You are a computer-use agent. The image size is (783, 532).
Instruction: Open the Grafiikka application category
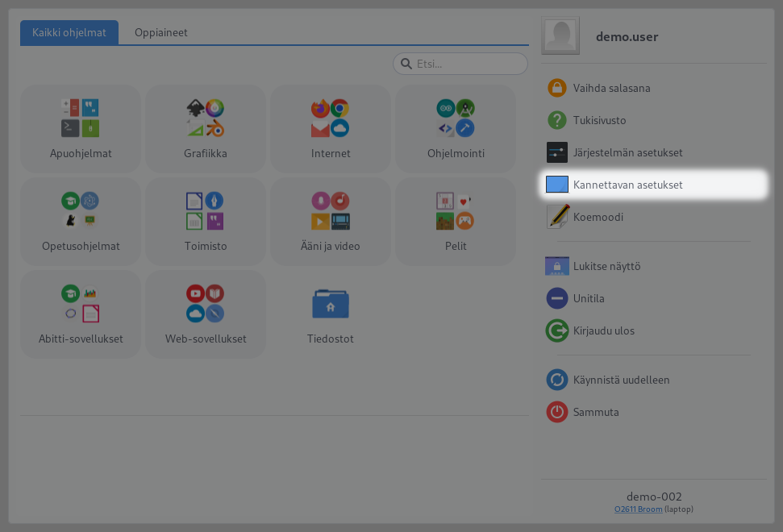(x=205, y=129)
